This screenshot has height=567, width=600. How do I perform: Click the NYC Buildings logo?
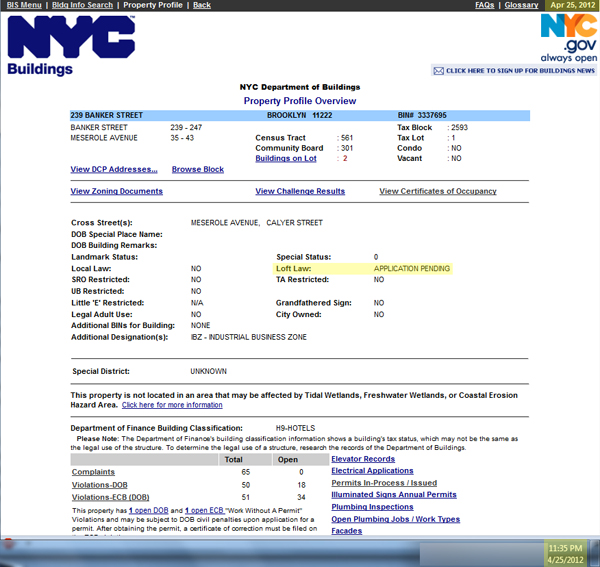click(x=70, y=46)
